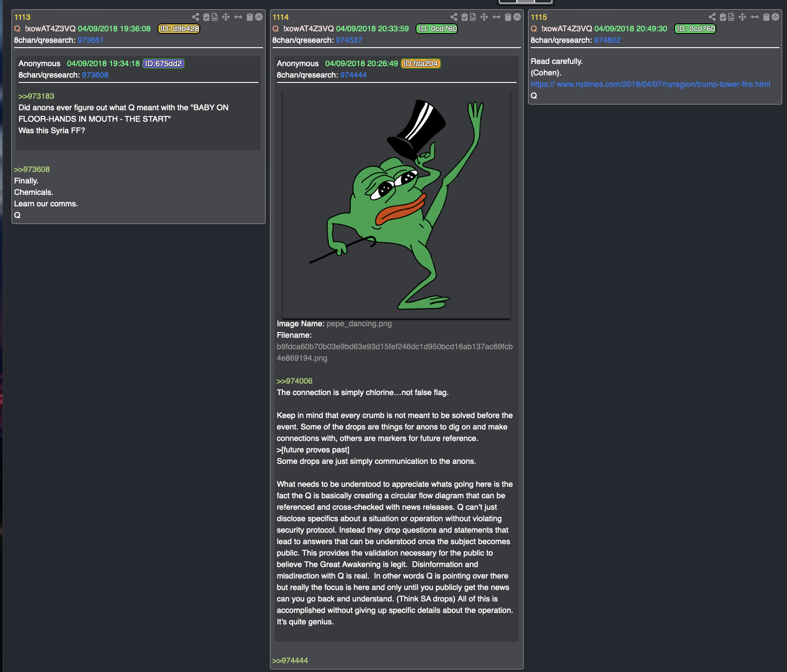The image size is (787, 672).
Task: Click the '>[future proves past]' line
Action: (313, 450)
